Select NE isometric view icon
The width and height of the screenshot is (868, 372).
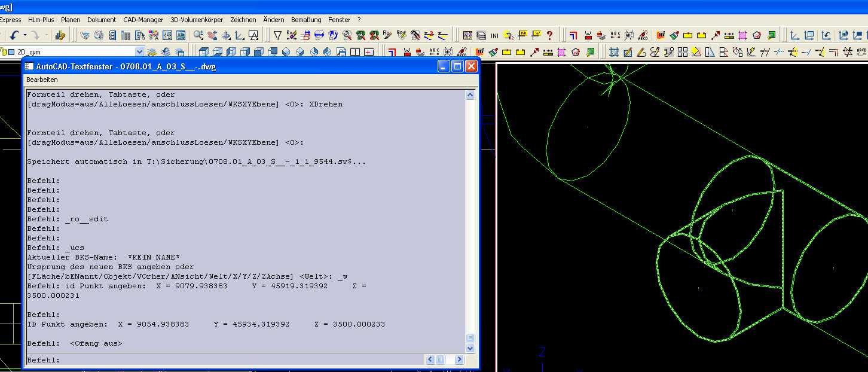click(313, 52)
